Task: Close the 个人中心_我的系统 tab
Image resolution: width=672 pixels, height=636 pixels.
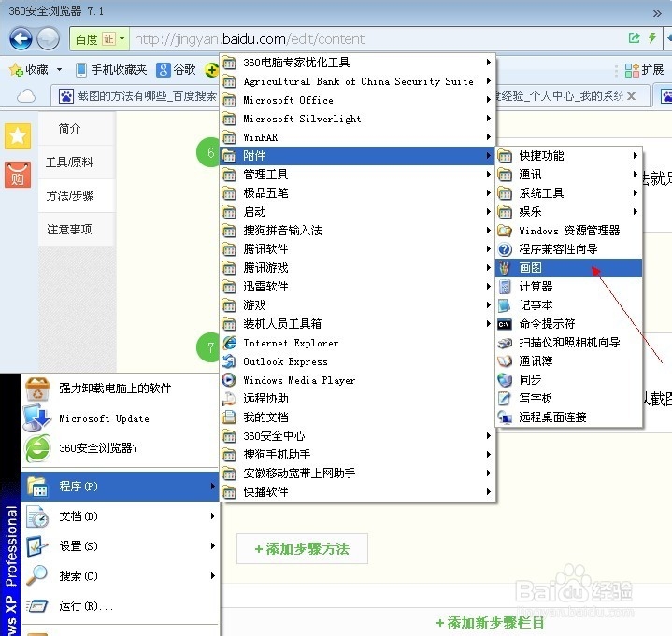Action: click(x=631, y=96)
